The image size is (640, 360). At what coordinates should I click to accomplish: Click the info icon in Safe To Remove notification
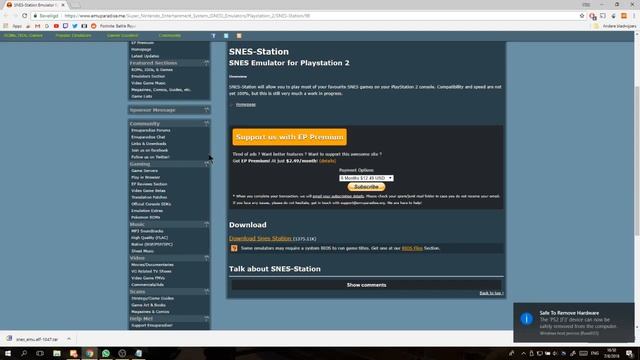pyautogui.click(x=527, y=318)
